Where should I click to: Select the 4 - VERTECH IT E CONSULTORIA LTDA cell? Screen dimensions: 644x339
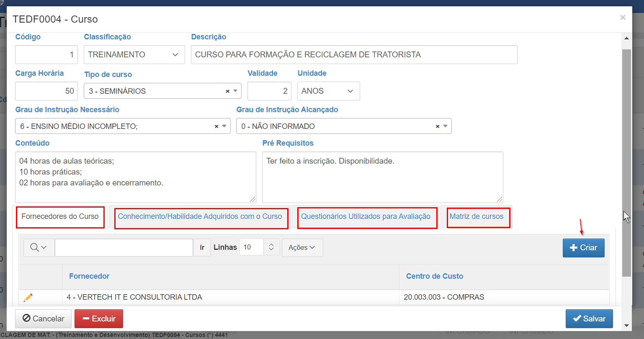click(231, 297)
